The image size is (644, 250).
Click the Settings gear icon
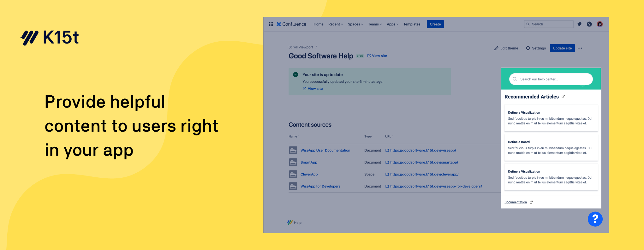(528, 48)
